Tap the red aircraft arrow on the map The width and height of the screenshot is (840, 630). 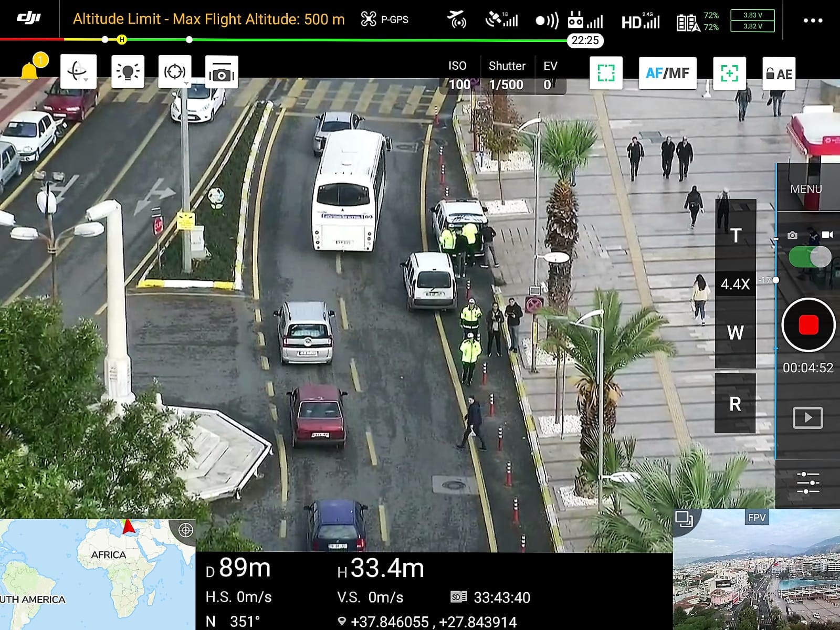coord(129,527)
